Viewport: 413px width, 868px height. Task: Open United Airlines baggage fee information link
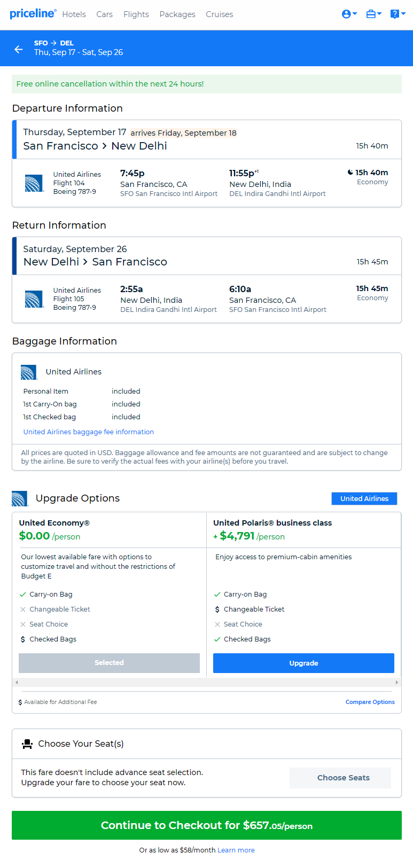88,432
